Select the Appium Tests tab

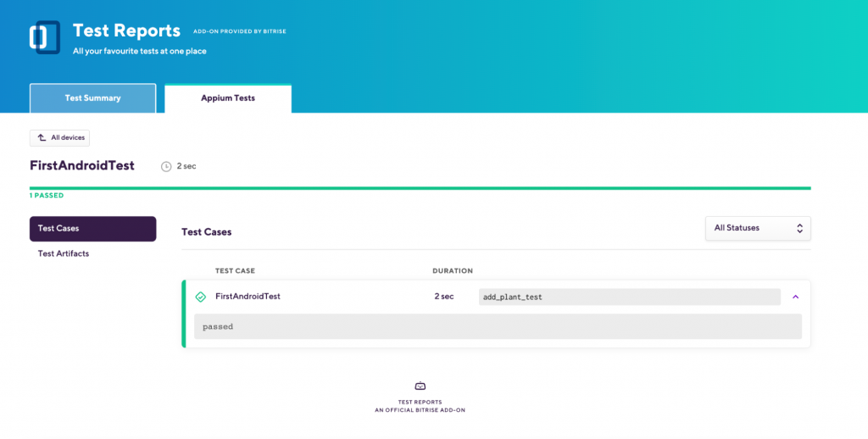(x=228, y=98)
